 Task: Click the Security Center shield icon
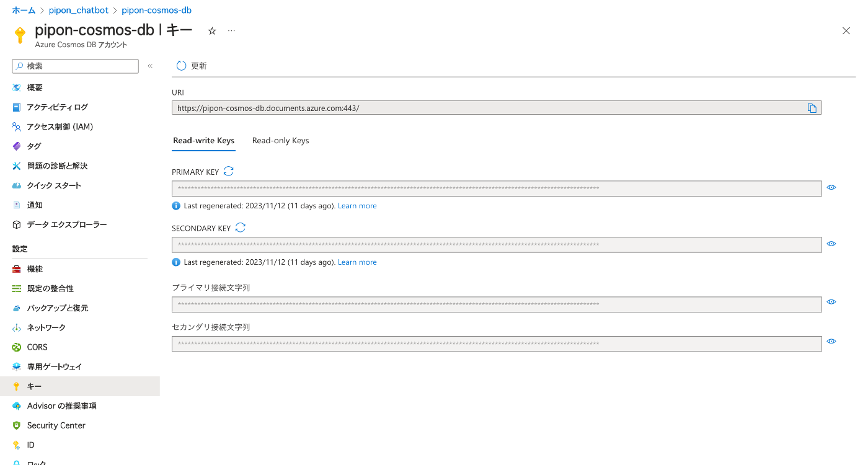pos(17,425)
